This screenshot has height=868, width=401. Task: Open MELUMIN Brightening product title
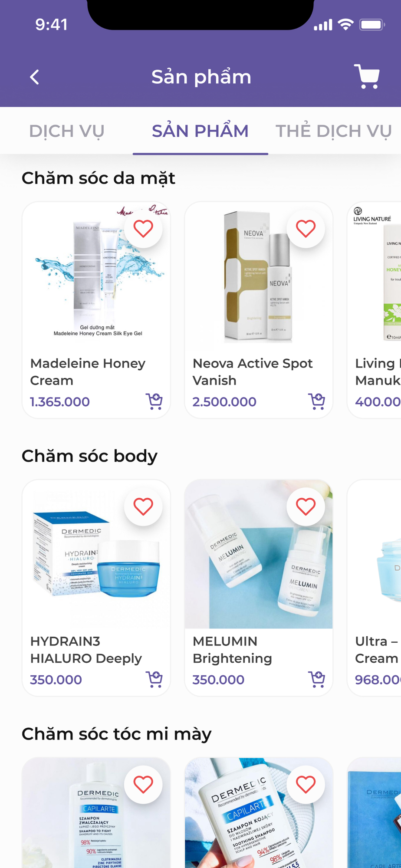click(x=232, y=650)
